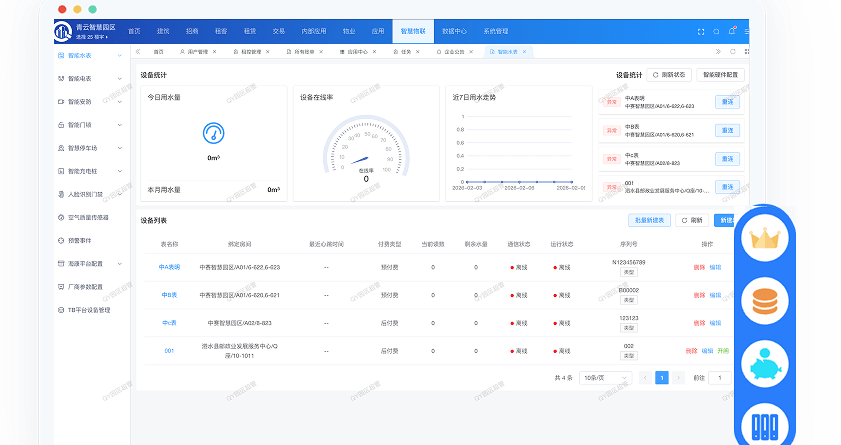Click the 空气质量传感器 icon in sidebar
The height and width of the screenshot is (445, 841).
pyautogui.click(x=61, y=217)
